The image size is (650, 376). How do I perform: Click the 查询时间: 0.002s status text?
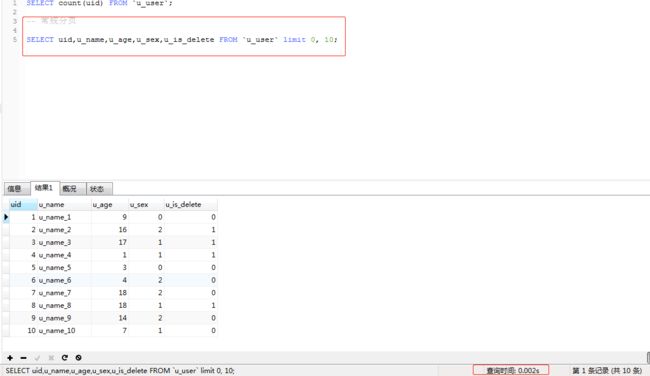512,371
